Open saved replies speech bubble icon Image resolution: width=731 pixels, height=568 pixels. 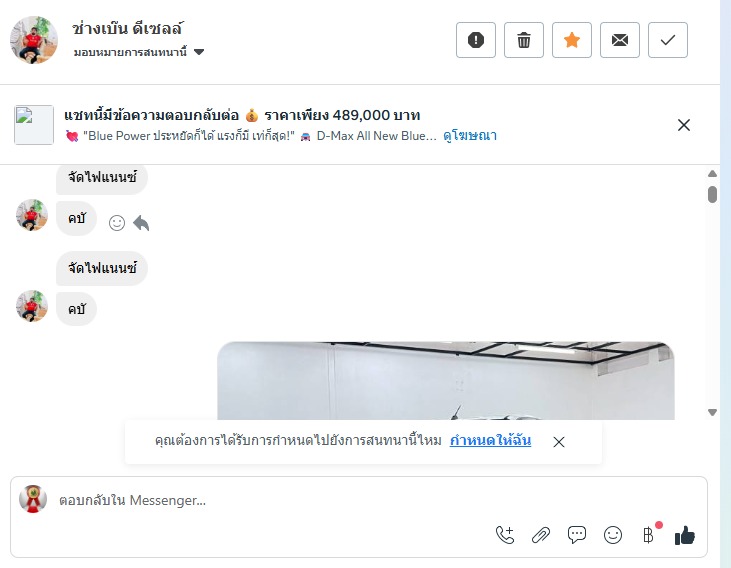pos(577,535)
